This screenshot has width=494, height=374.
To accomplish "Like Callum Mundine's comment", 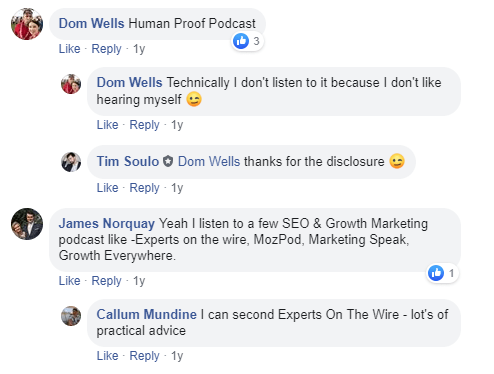I will point(107,356).
